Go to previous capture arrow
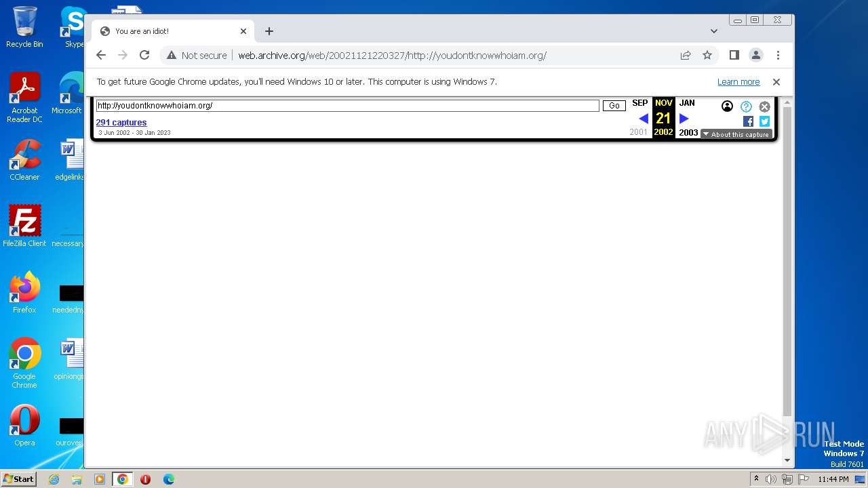 point(644,119)
